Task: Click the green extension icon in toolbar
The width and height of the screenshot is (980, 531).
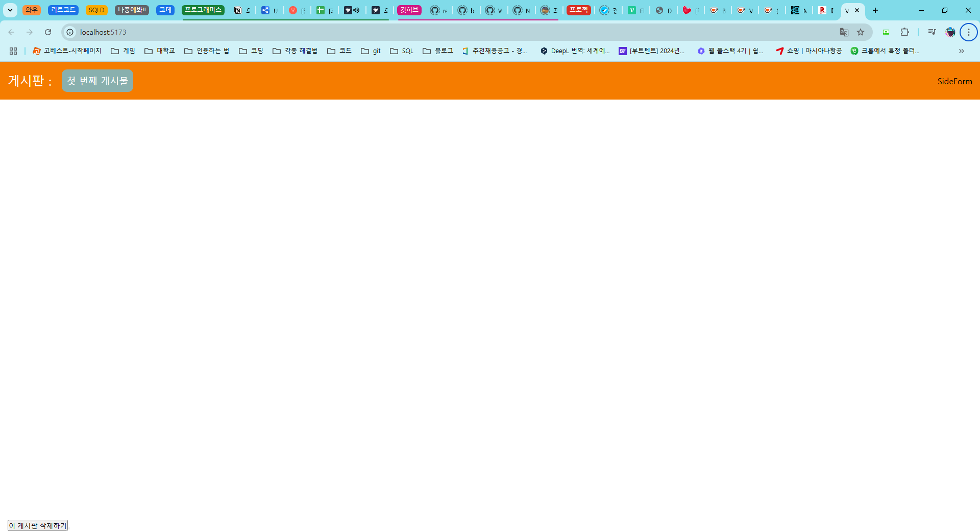Action: [x=886, y=32]
